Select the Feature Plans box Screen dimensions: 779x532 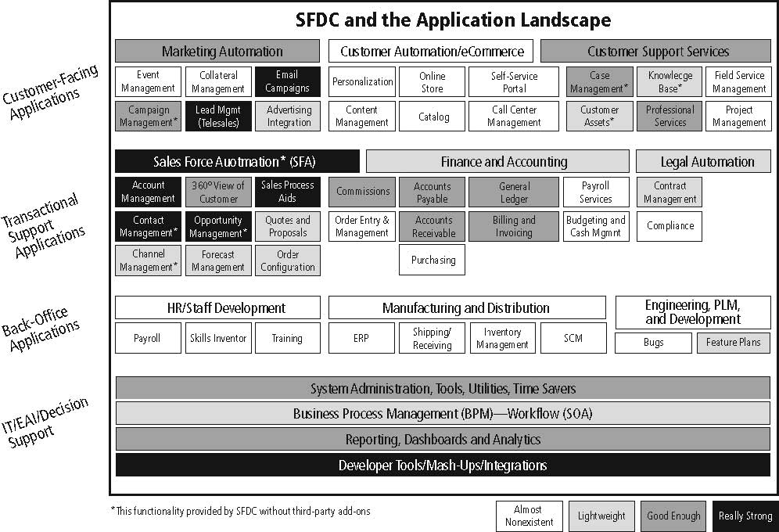(x=733, y=343)
